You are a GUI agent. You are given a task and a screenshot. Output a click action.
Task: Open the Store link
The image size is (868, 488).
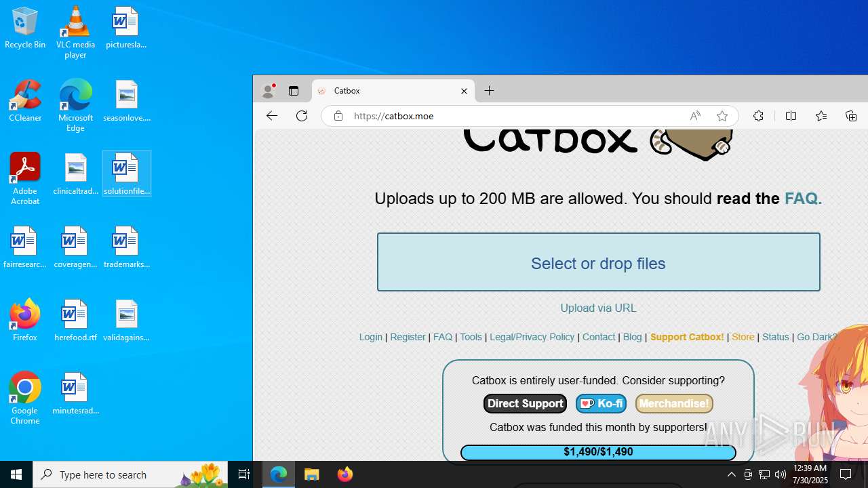click(743, 337)
